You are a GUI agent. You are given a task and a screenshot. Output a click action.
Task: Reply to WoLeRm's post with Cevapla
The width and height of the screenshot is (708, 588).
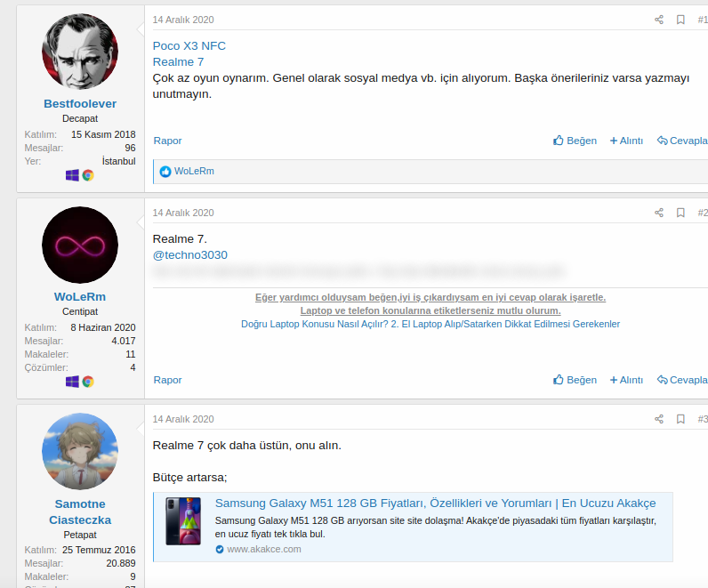coord(682,380)
